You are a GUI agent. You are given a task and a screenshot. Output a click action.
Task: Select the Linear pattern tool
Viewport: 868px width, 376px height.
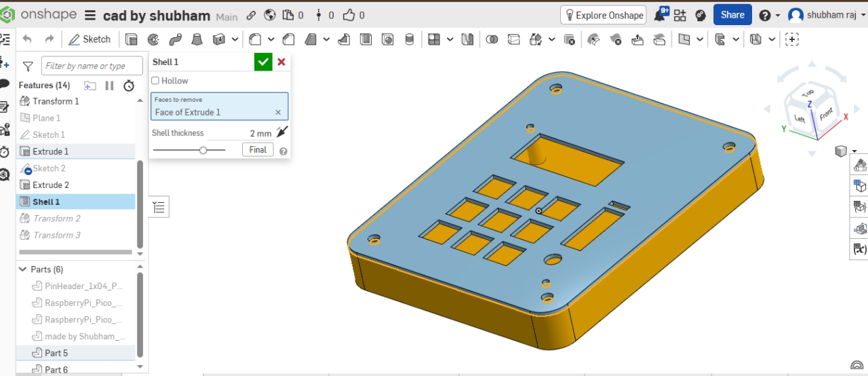[x=434, y=39]
